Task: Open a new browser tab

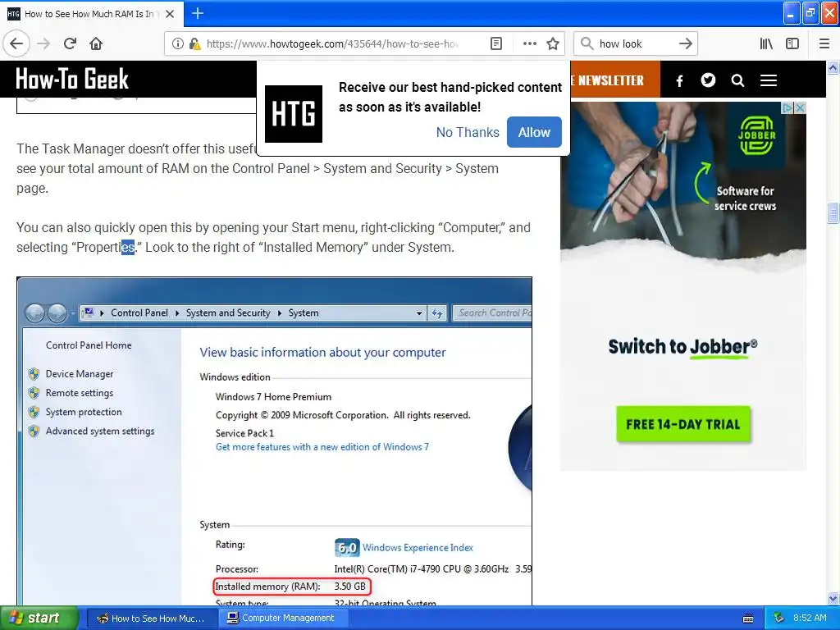Action: coord(197,13)
